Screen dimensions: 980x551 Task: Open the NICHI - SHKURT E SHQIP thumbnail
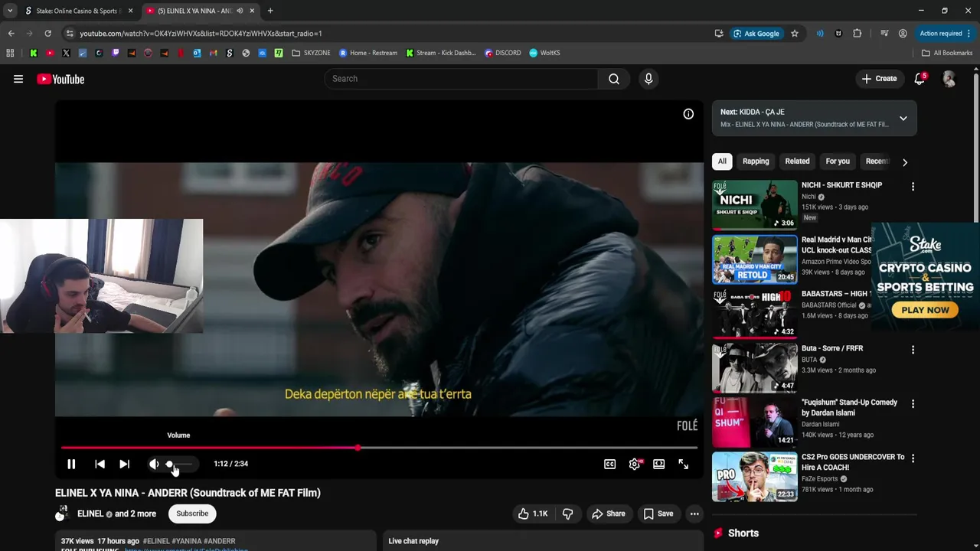[755, 205]
